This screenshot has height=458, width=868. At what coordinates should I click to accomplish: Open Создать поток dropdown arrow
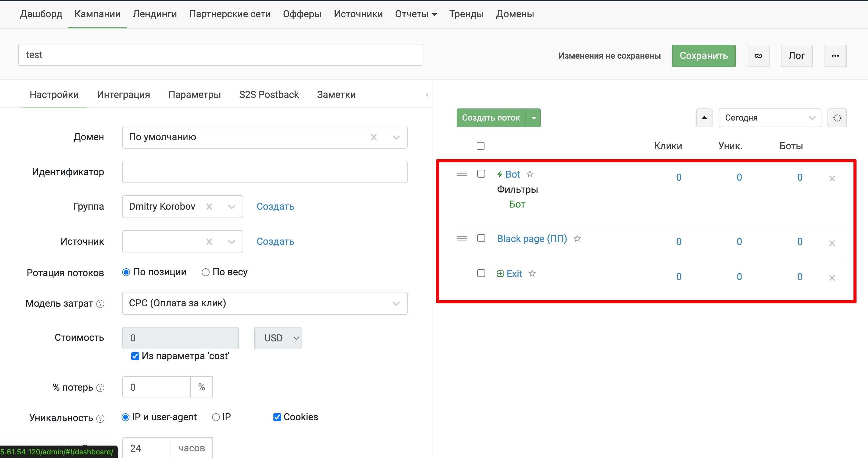[x=534, y=118]
